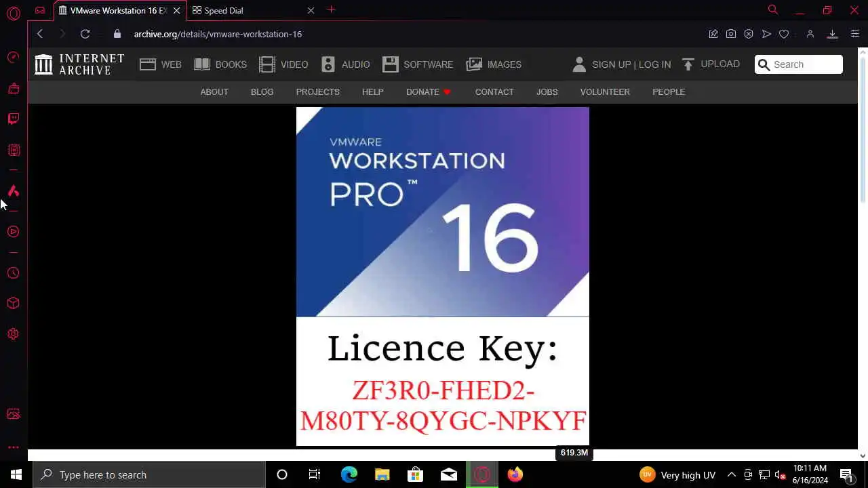Open GX Corner controller icon
Screen dimensions: 868x488
tap(40, 10)
